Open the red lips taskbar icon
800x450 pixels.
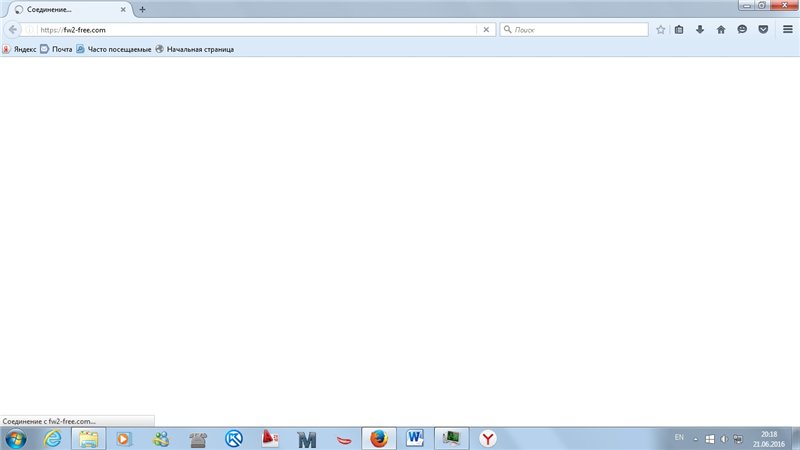click(x=344, y=439)
